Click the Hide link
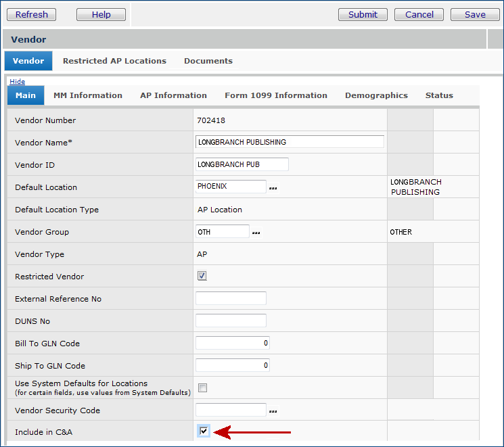504x447 pixels. (x=17, y=81)
